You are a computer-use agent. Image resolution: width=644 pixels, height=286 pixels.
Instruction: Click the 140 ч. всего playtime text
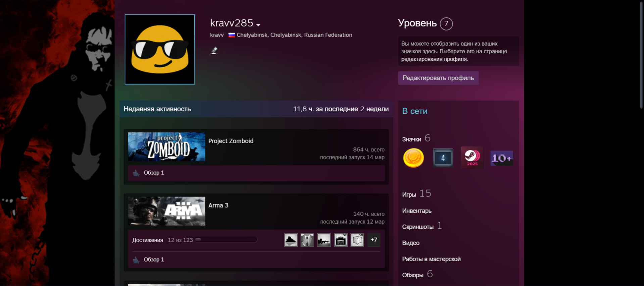tap(369, 214)
